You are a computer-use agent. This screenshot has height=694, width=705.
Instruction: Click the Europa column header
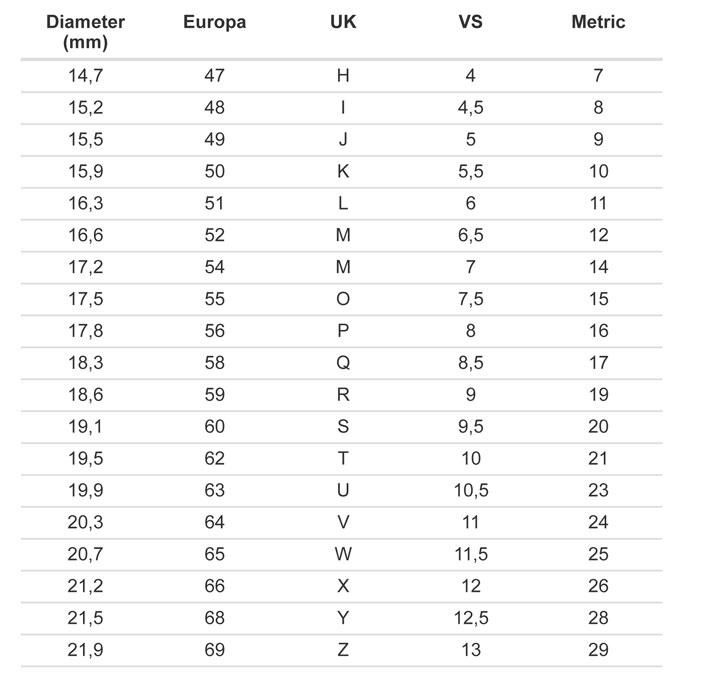pyautogui.click(x=214, y=22)
